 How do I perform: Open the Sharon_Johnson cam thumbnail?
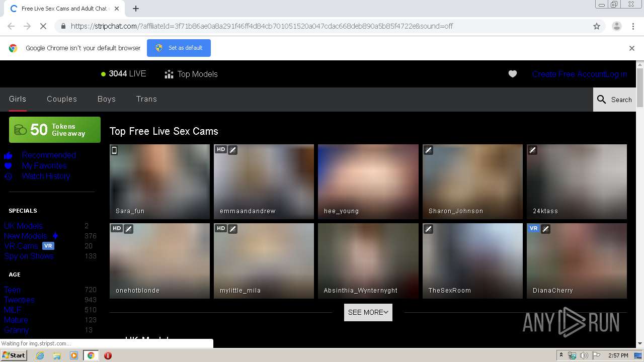472,182
